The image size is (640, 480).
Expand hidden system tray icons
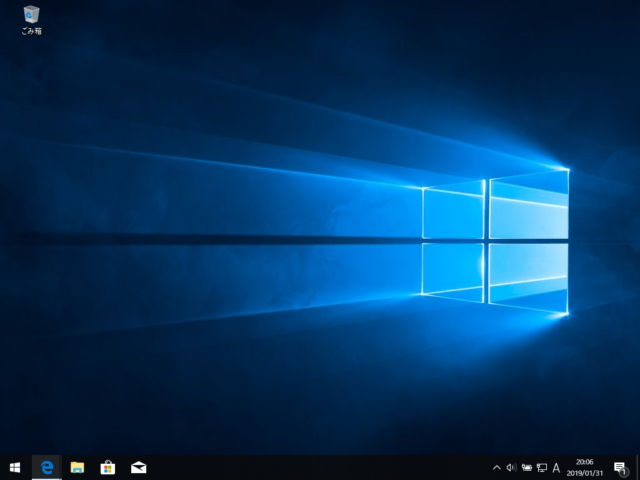click(496, 468)
